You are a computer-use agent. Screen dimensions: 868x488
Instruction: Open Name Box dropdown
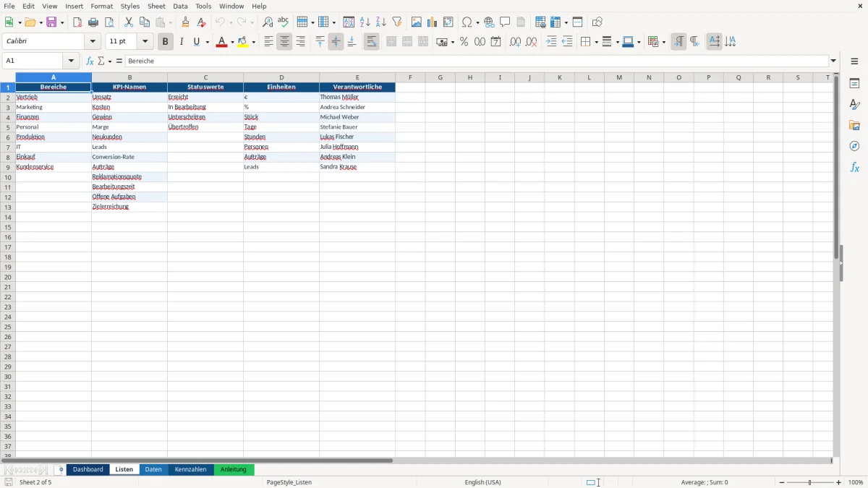71,61
